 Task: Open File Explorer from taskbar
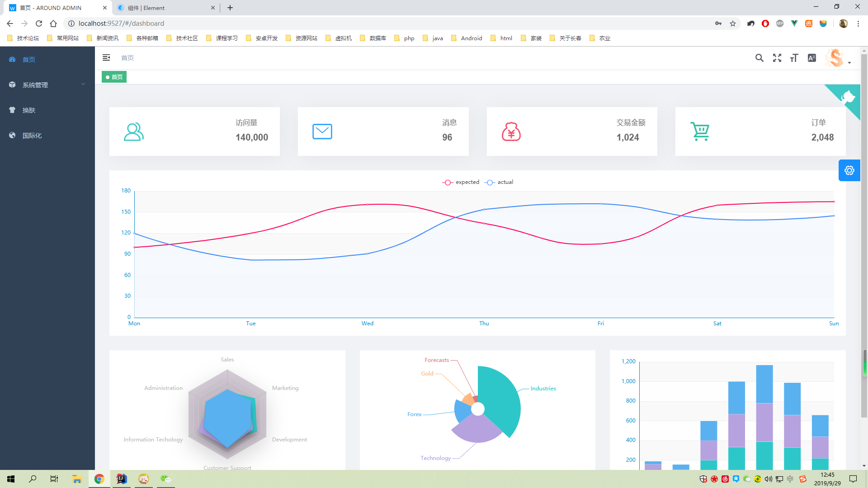point(77,479)
